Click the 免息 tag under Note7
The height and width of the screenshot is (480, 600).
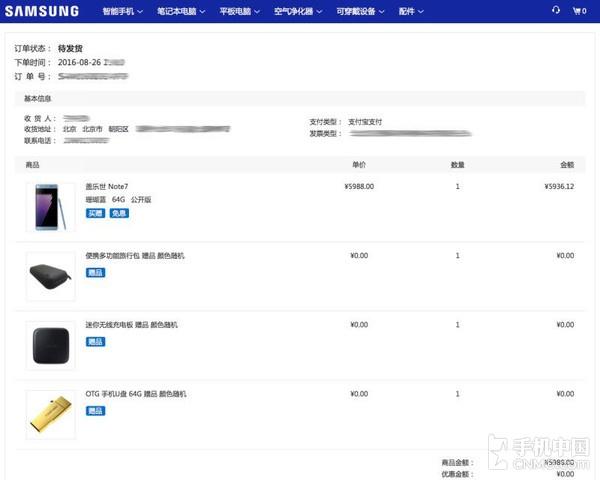[x=119, y=213]
